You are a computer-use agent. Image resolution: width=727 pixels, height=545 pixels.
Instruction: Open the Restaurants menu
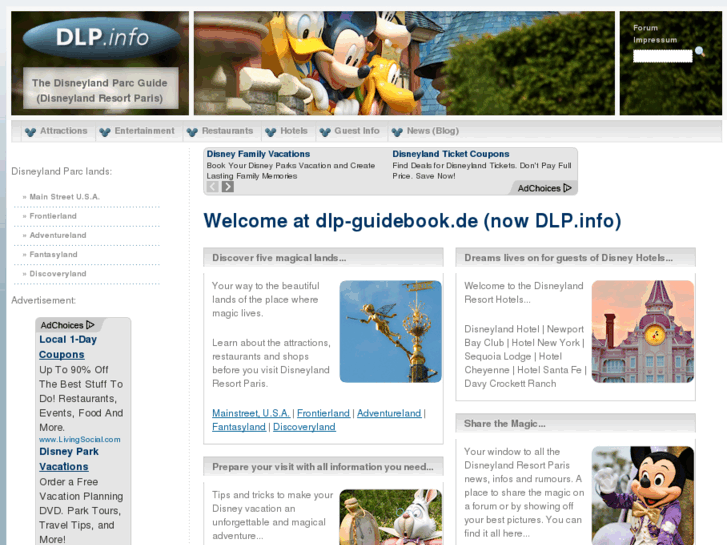228,131
